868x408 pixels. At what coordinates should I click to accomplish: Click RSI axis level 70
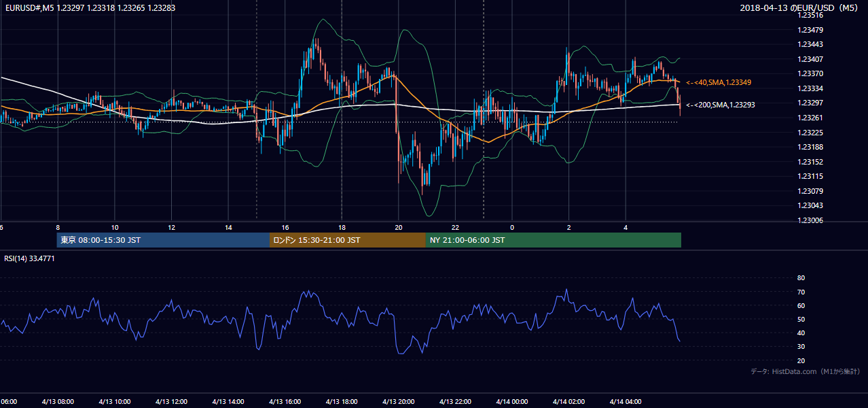[x=801, y=292]
